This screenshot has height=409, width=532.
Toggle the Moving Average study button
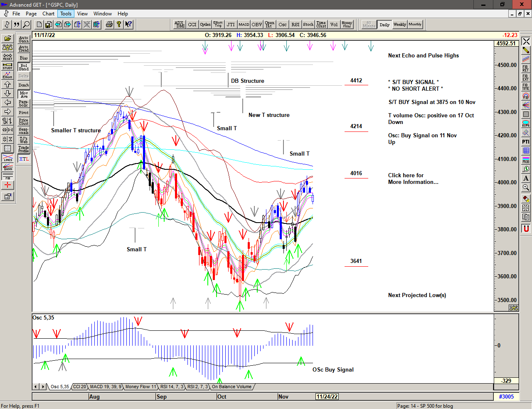tap(24, 94)
